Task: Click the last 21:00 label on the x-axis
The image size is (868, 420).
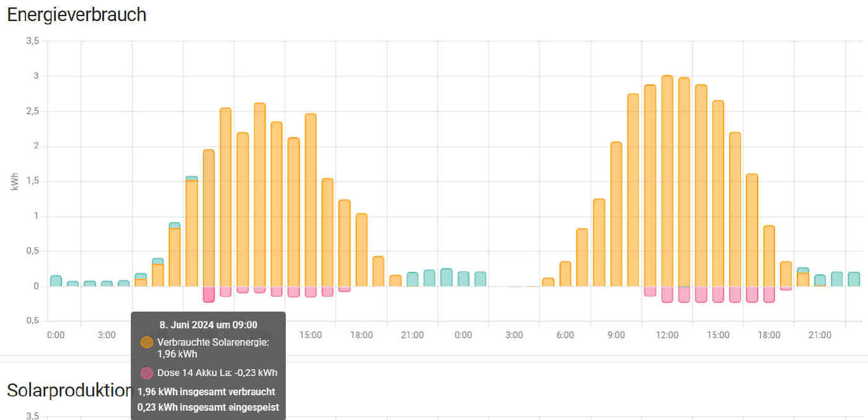Action: point(820,335)
